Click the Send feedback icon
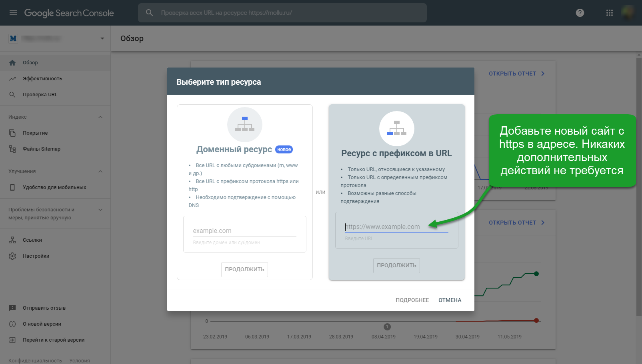The image size is (642, 364). pyautogui.click(x=12, y=308)
